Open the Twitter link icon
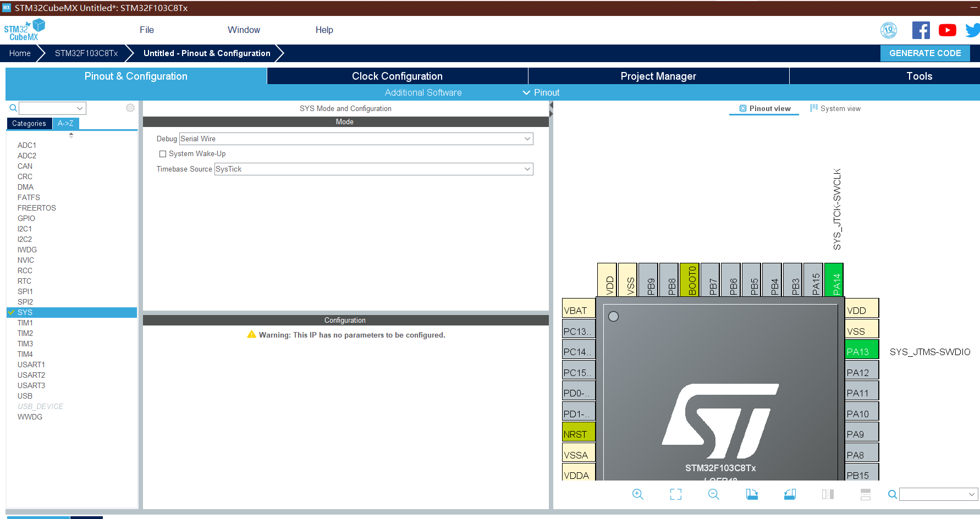The width and height of the screenshot is (980, 519). point(973,30)
